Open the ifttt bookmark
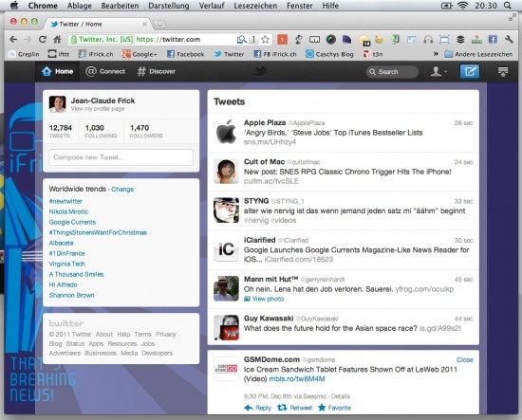The image size is (522, 420). [59, 54]
